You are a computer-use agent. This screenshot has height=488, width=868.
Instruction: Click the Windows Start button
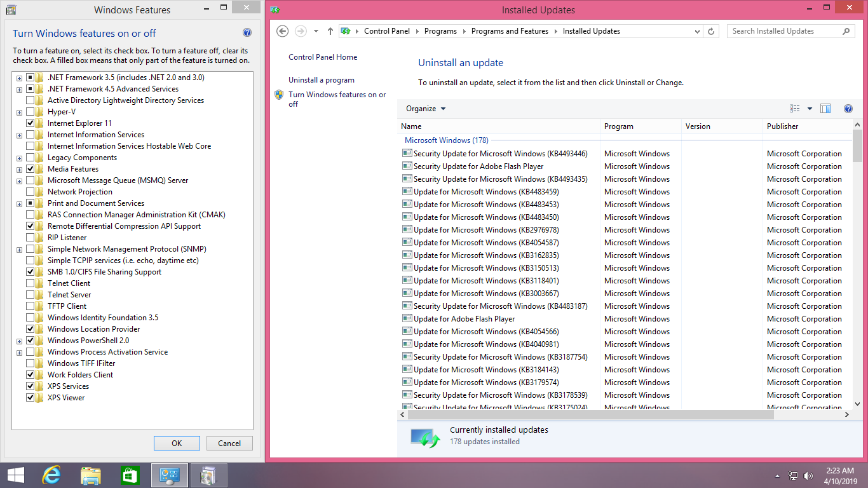coord(15,475)
